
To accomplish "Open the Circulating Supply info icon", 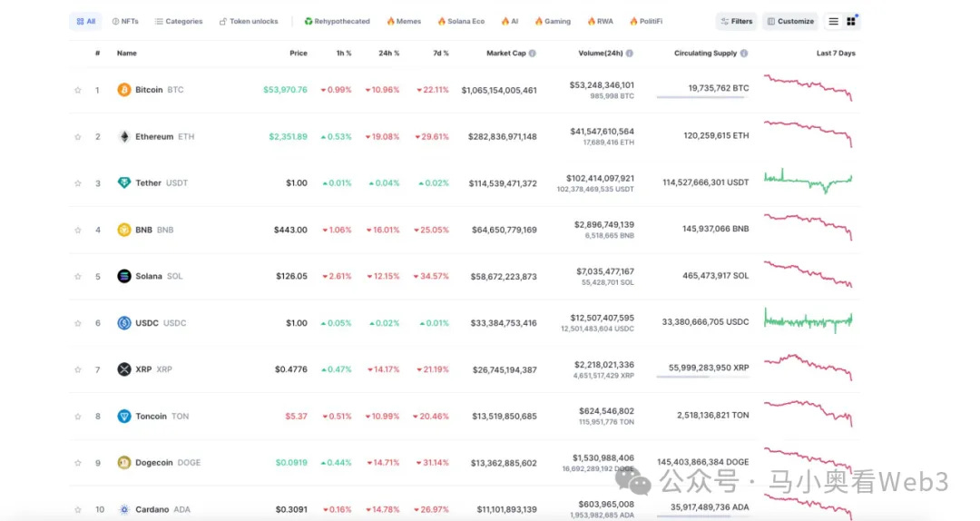I will tap(744, 54).
